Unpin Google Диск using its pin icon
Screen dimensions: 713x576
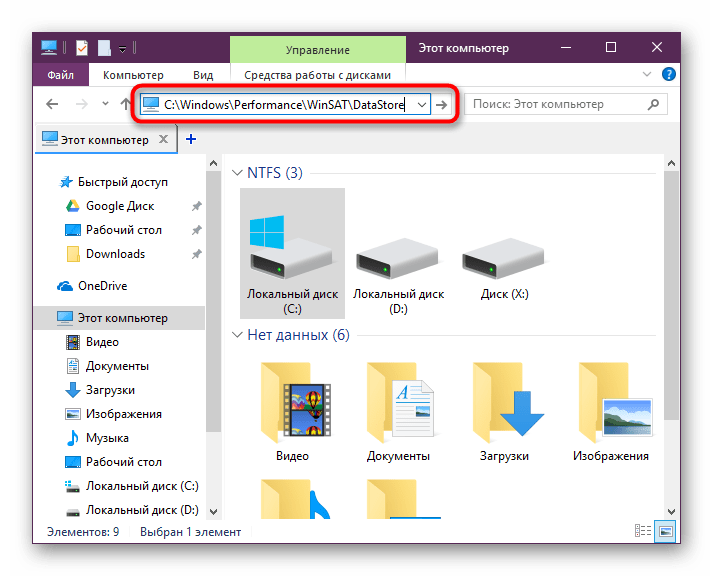[x=196, y=206]
